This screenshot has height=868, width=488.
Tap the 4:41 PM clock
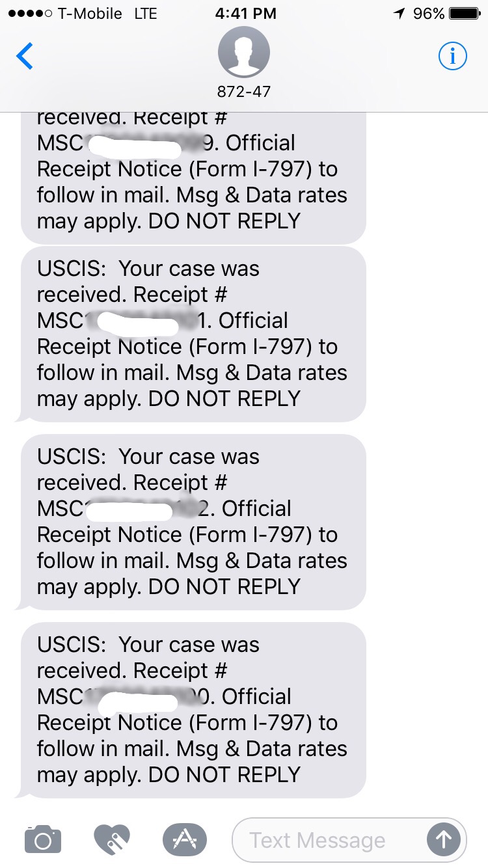tap(245, 14)
